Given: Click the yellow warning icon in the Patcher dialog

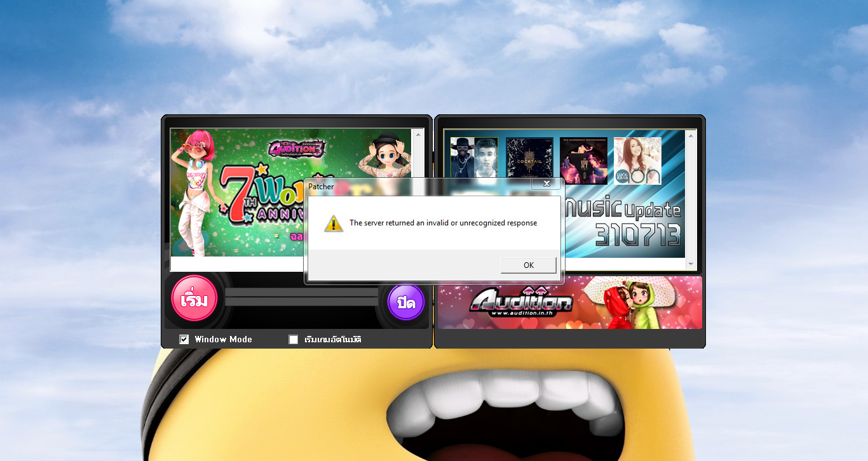Looking at the screenshot, I should click(x=334, y=223).
